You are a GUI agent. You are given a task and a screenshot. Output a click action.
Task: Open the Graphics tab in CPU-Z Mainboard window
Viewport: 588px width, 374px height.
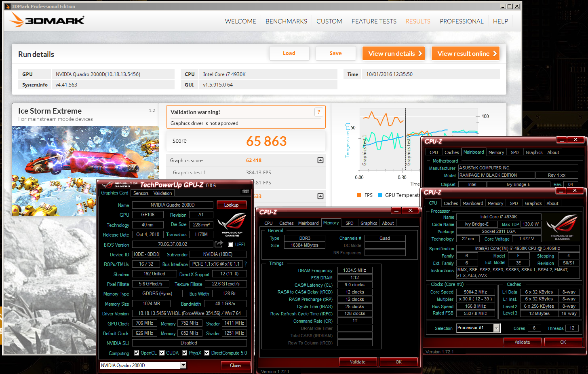point(534,152)
